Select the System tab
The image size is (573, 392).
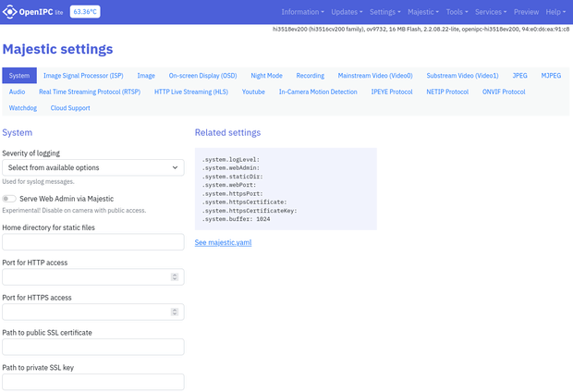(x=19, y=76)
